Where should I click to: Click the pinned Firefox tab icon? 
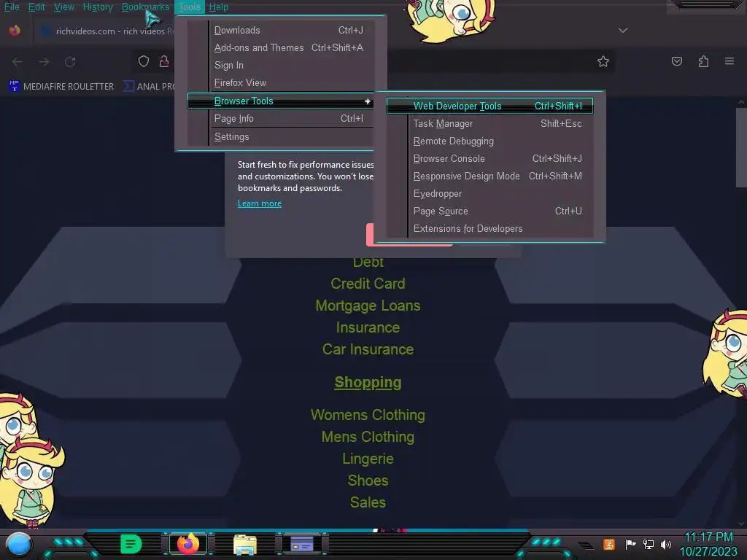tap(15, 31)
